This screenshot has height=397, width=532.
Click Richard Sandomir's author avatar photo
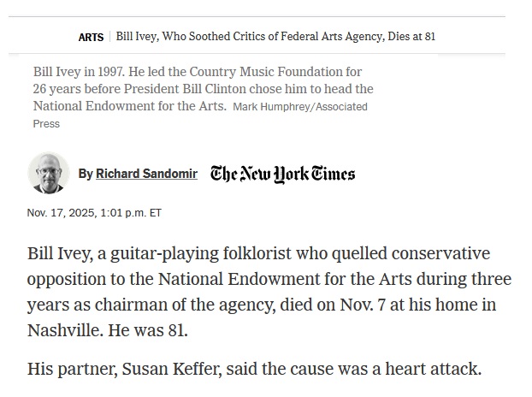49,174
